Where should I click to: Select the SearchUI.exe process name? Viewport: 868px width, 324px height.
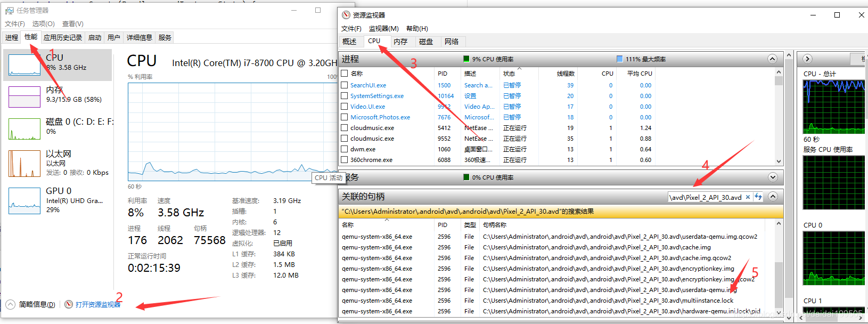pyautogui.click(x=368, y=85)
